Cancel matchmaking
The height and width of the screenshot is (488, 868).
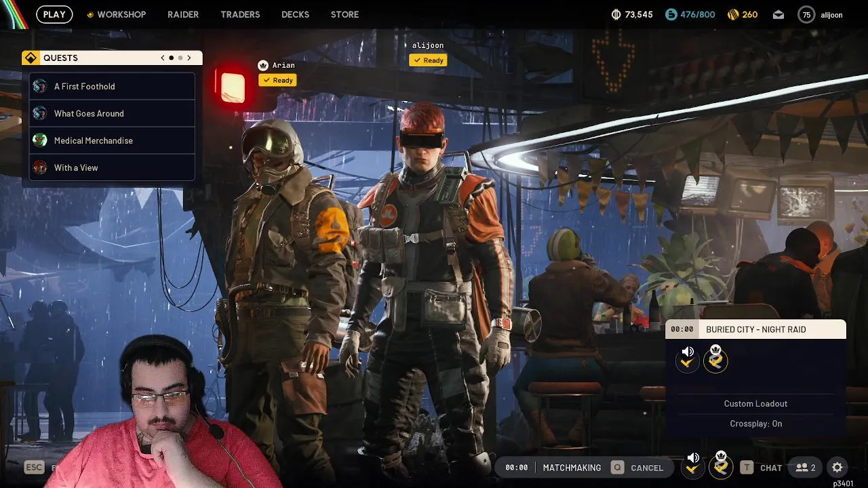[647, 468]
